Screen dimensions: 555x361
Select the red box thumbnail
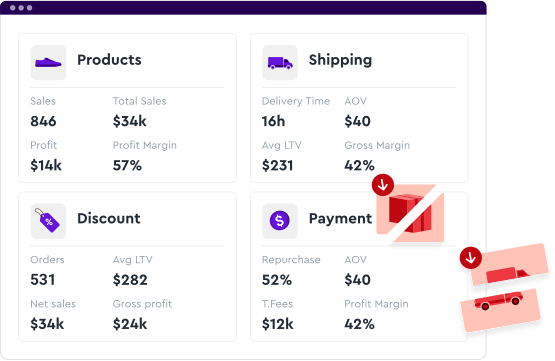[410, 213]
